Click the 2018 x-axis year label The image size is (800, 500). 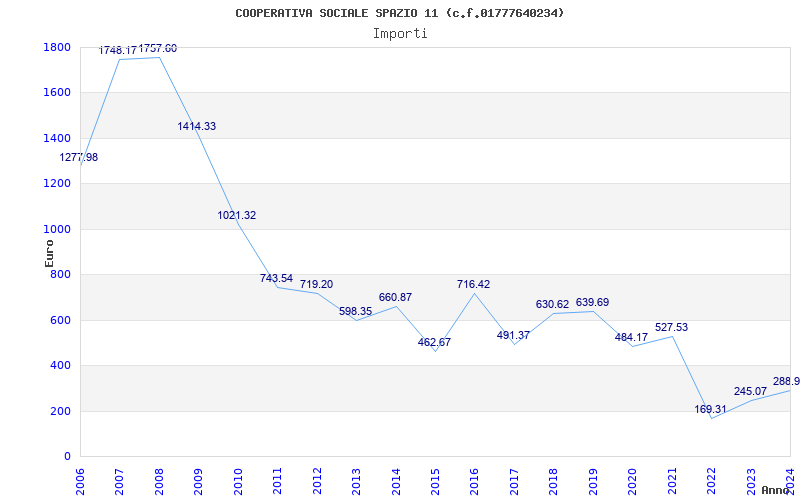(x=553, y=480)
